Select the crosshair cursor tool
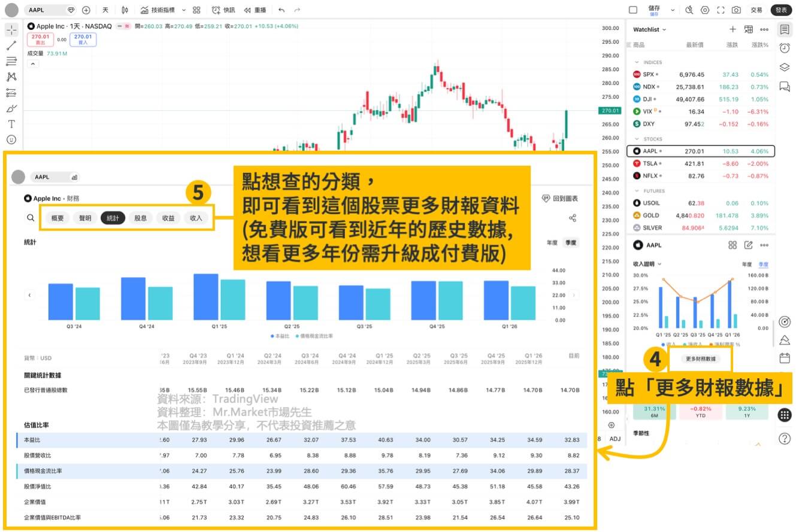 (x=11, y=29)
